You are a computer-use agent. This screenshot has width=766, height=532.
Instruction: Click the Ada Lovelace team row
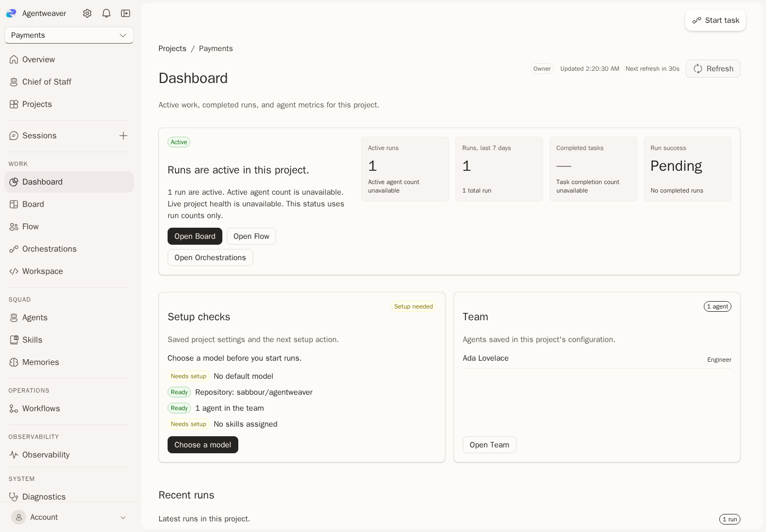(x=597, y=359)
